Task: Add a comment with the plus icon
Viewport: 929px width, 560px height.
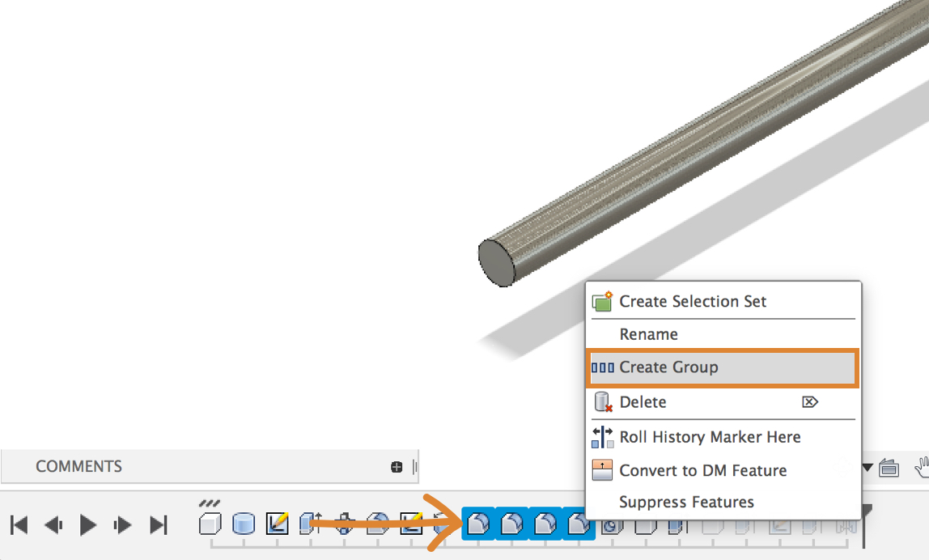Action: [x=397, y=467]
